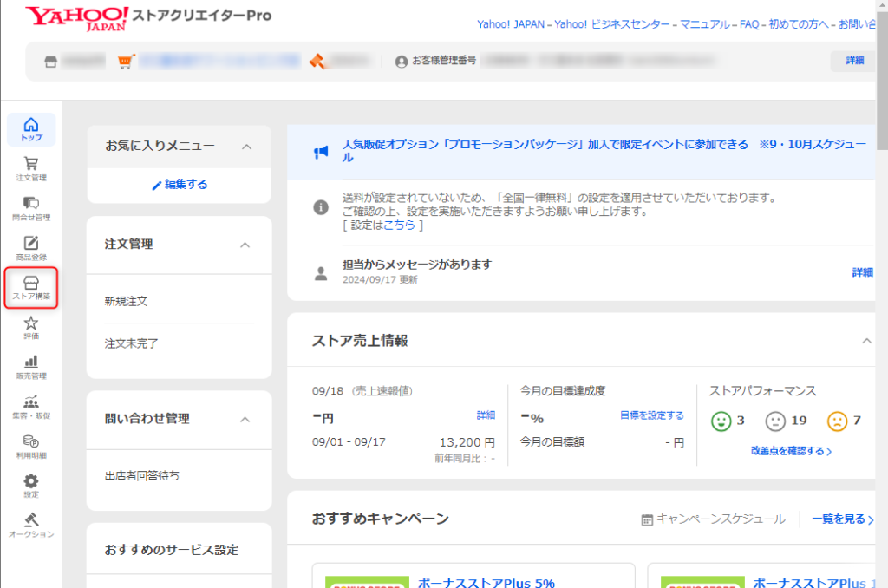Open the first ボーナスストアPlus 5% campaign link
Screen dimensions: 888x588
coord(486,582)
